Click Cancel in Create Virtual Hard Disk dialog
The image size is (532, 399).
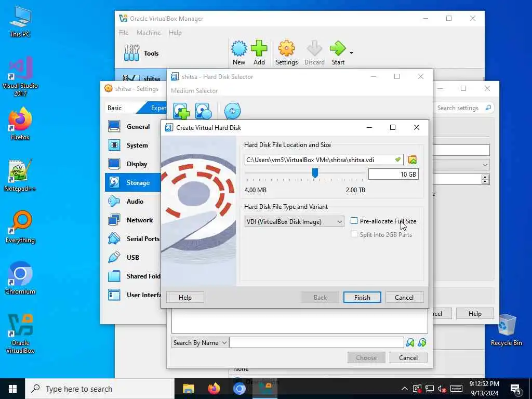tap(404, 297)
